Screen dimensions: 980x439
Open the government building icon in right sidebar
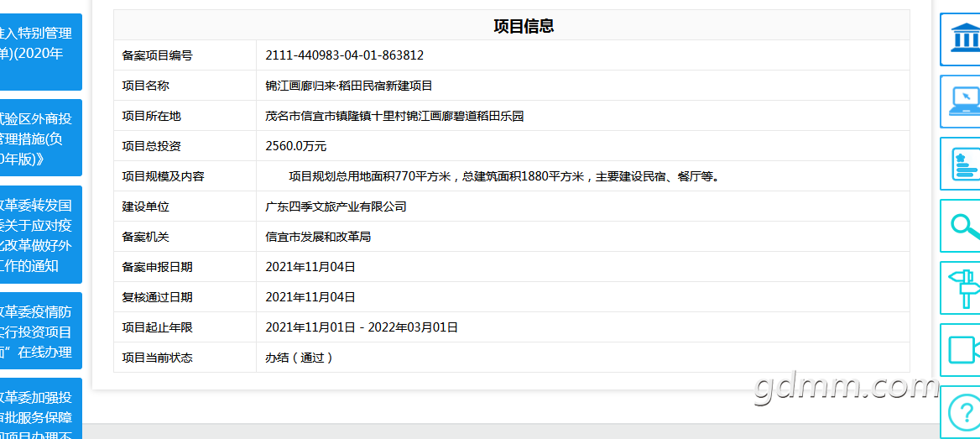pyautogui.click(x=961, y=39)
